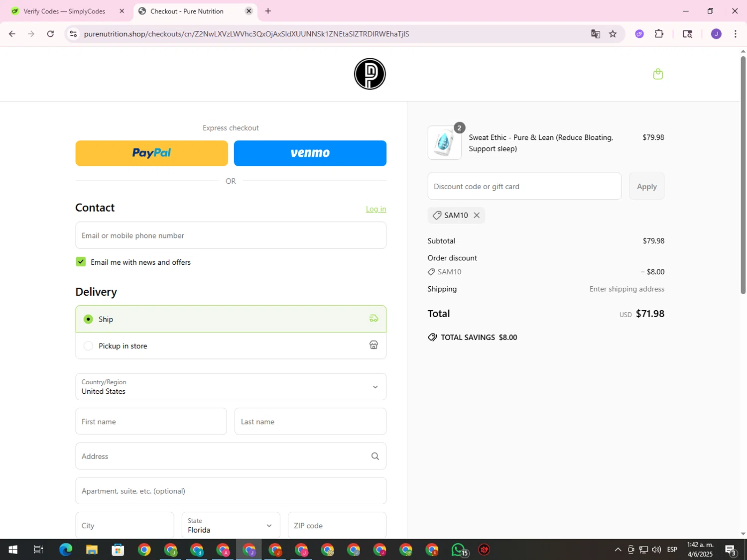Pay with the Venmo express button

(x=310, y=153)
